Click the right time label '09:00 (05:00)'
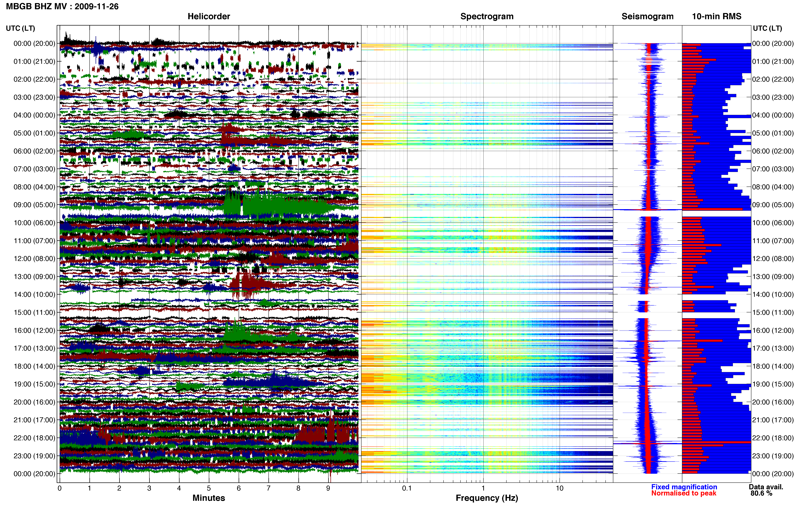The image size is (812, 508). 773,205
